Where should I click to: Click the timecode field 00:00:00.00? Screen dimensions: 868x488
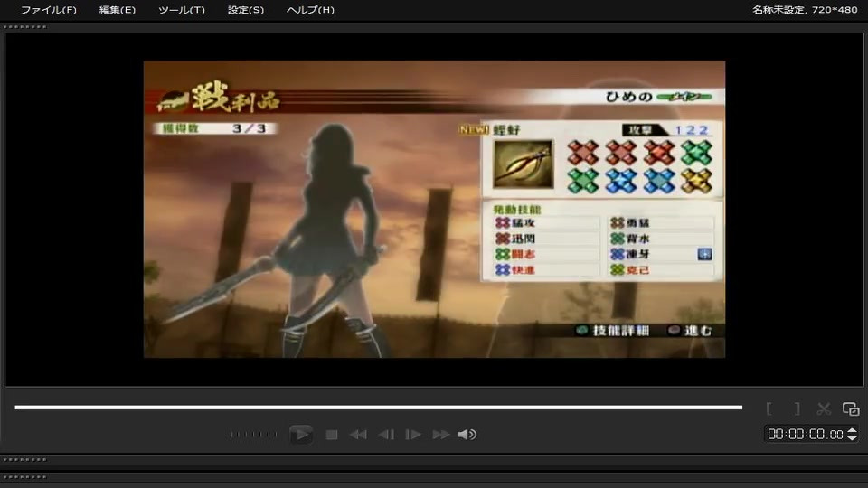click(806, 435)
